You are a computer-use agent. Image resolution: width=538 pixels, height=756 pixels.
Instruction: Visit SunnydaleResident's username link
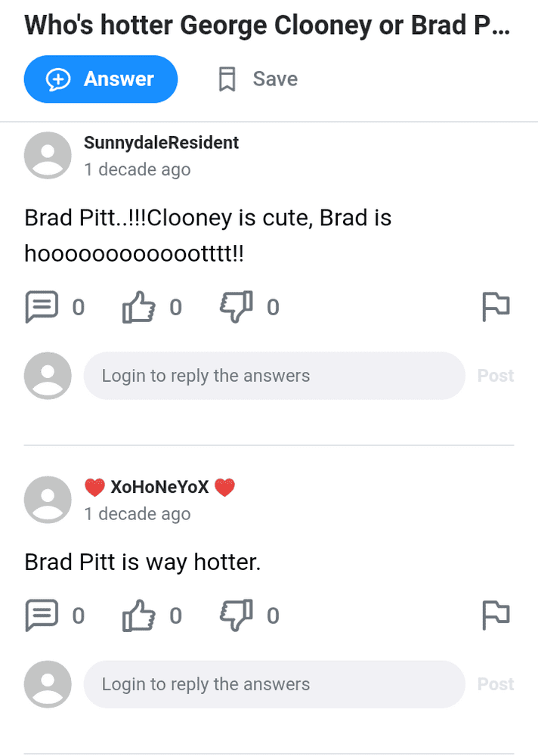pyautogui.click(x=161, y=143)
